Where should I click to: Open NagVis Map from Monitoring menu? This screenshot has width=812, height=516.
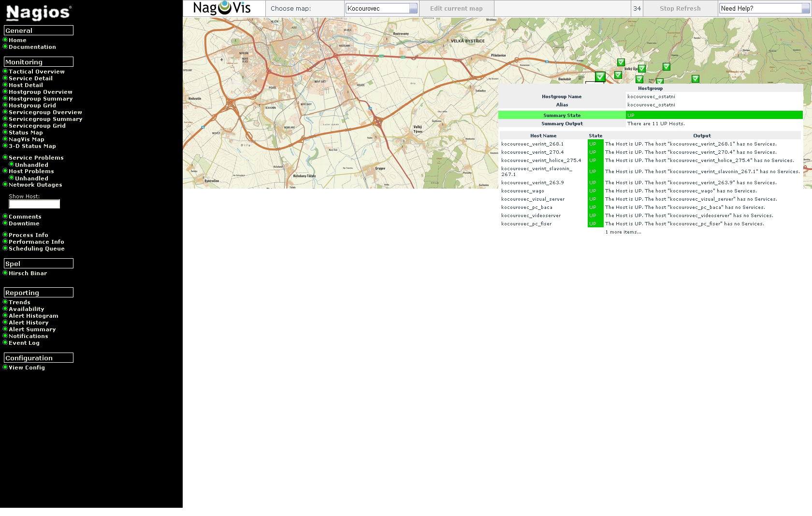point(26,139)
